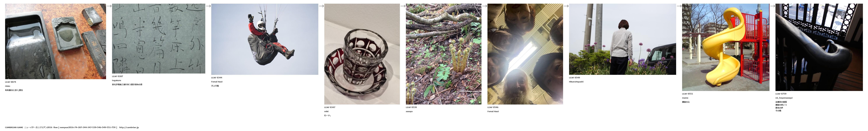Open the red cut-glass cup image
This screenshot has width=868, height=131.
362,54
